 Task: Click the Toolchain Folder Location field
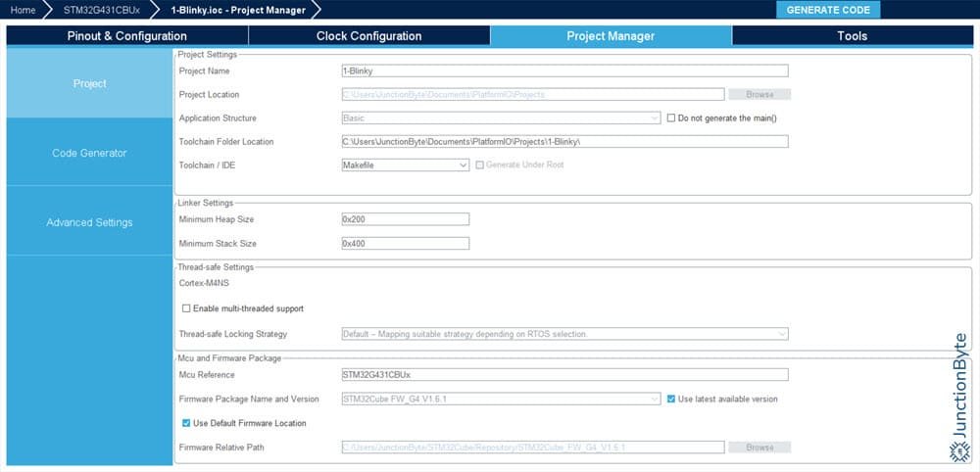[564, 142]
